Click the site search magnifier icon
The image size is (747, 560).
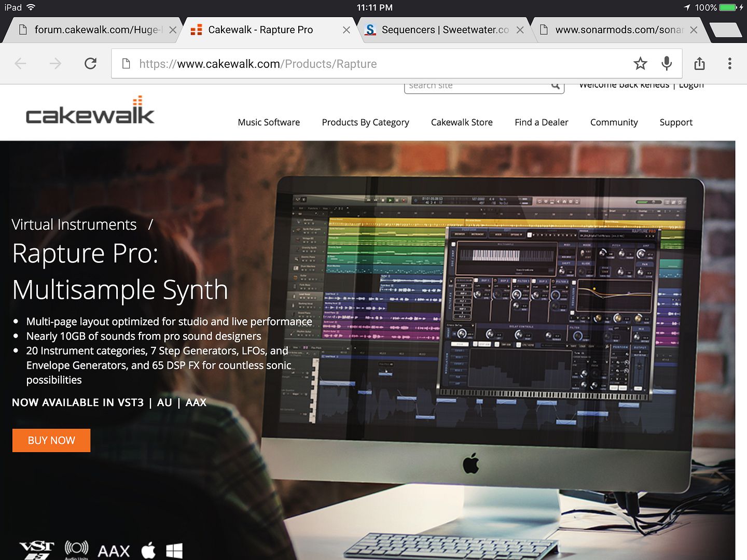tap(555, 86)
